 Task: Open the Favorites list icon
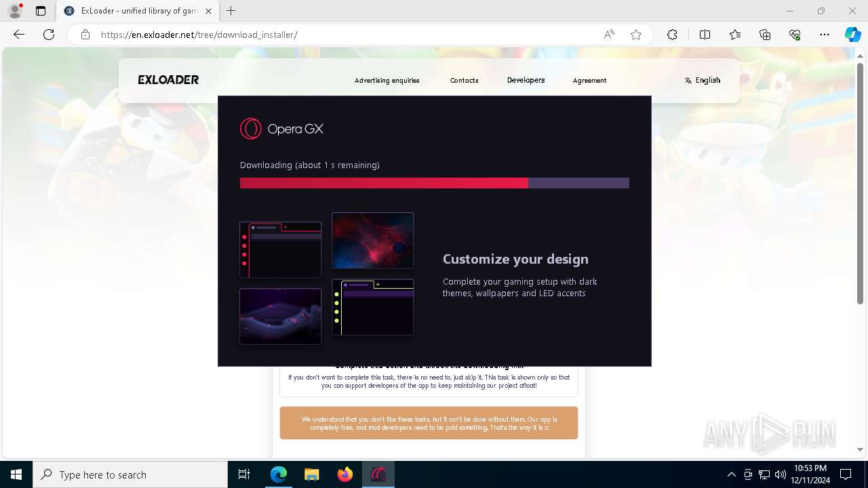[735, 35]
